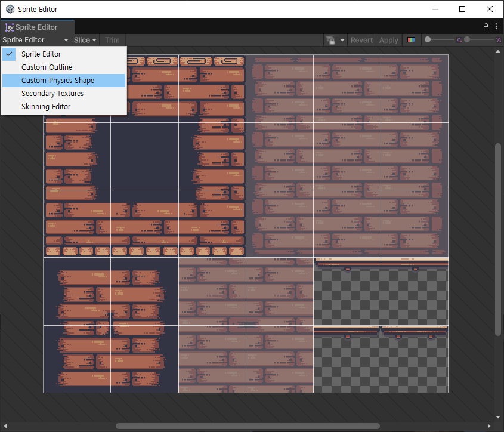Maximize the Sprite Editor window
The width and height of the screenshot is (504, 432).
click(x=462, y=9)
